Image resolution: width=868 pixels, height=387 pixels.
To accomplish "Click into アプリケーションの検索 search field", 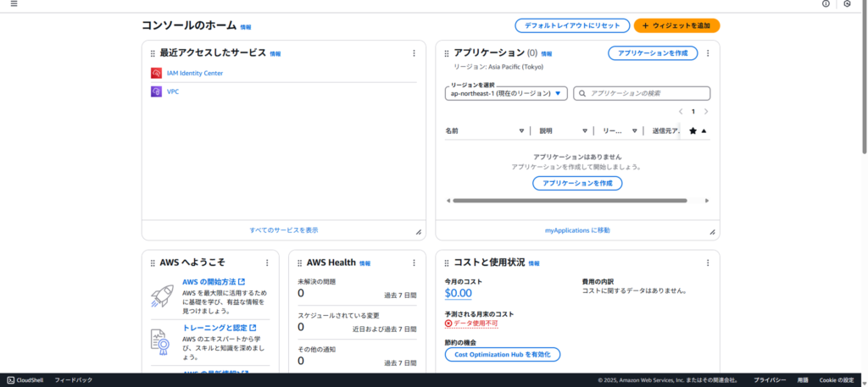I will point(642,93).
